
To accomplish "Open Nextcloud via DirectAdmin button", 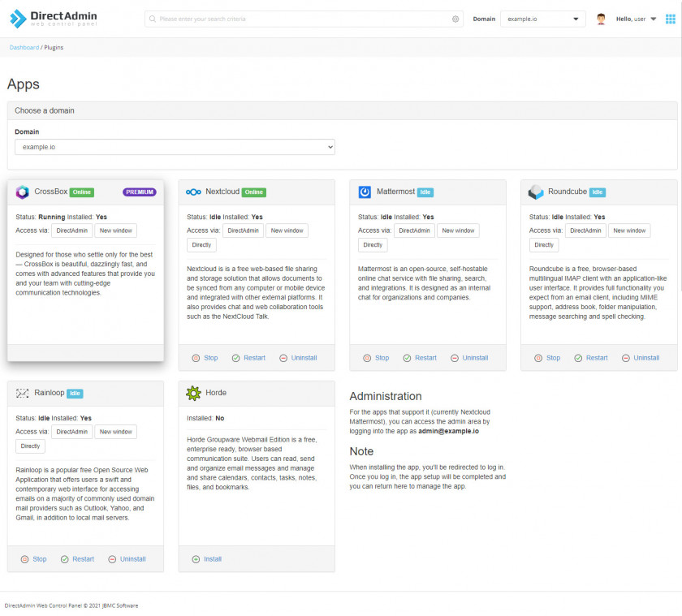I will [243, 230].
